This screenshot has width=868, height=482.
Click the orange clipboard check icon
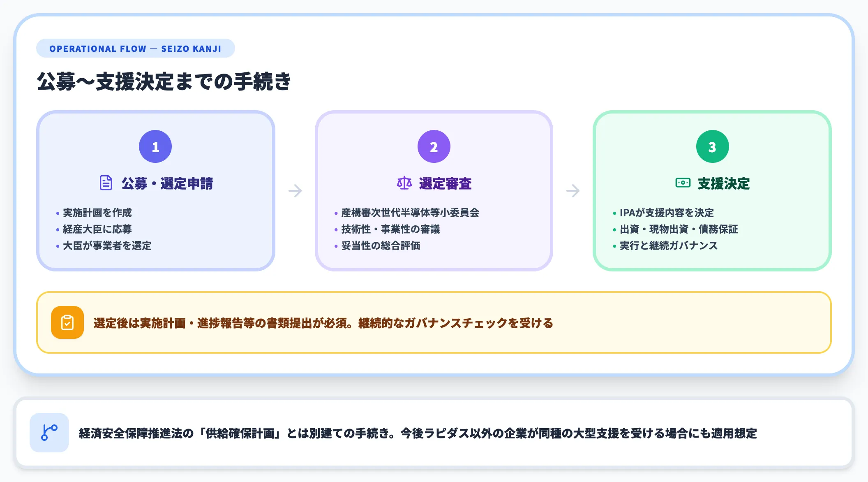67,322
